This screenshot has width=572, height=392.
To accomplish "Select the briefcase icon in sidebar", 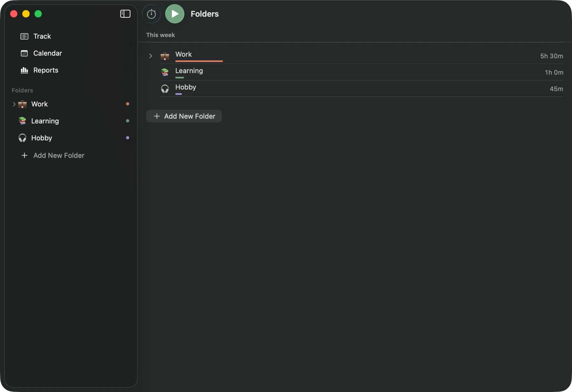I will 22,104.
